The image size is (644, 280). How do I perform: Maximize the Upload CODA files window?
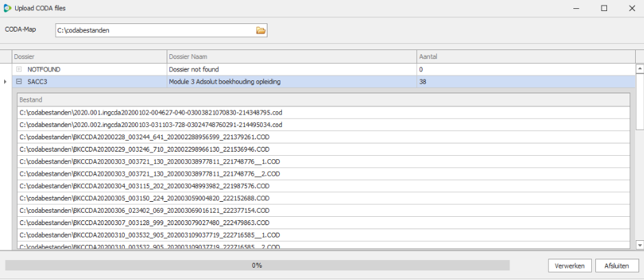604,8
